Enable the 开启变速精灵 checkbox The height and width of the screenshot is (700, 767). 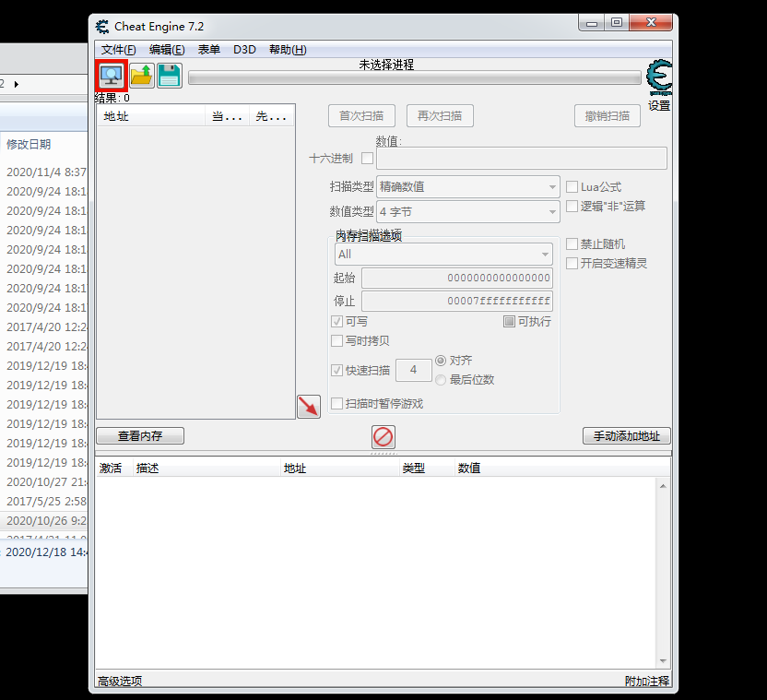pyautogui.click(x=572, y=264)
